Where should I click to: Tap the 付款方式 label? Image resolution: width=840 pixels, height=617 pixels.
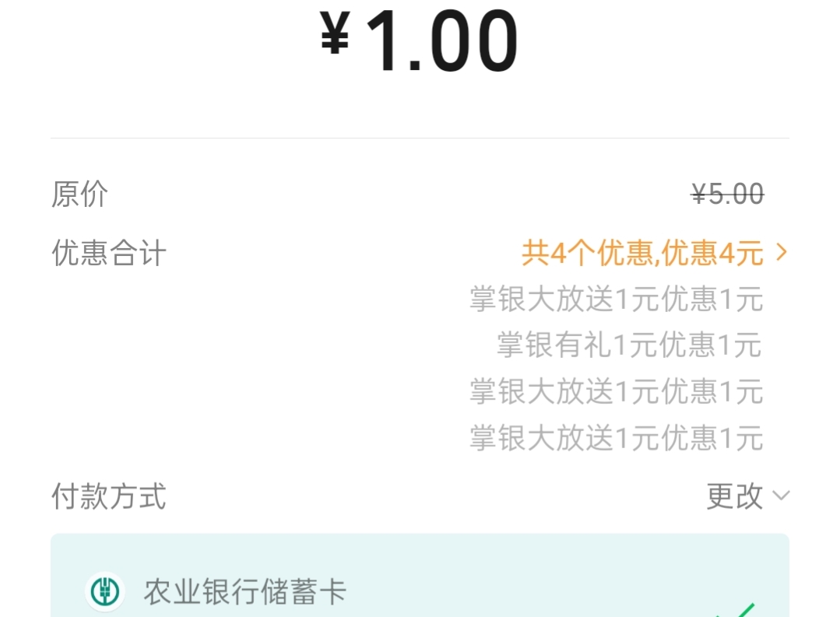click(109, 496)
